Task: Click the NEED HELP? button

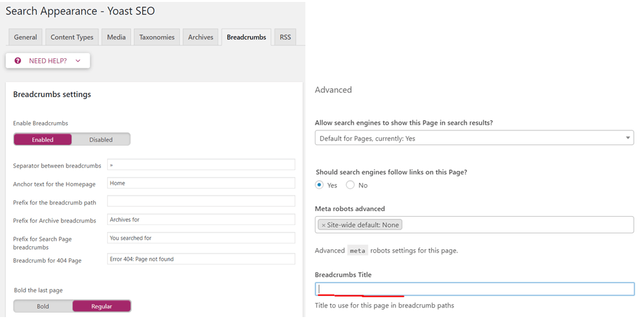Action: click(48, 61)
